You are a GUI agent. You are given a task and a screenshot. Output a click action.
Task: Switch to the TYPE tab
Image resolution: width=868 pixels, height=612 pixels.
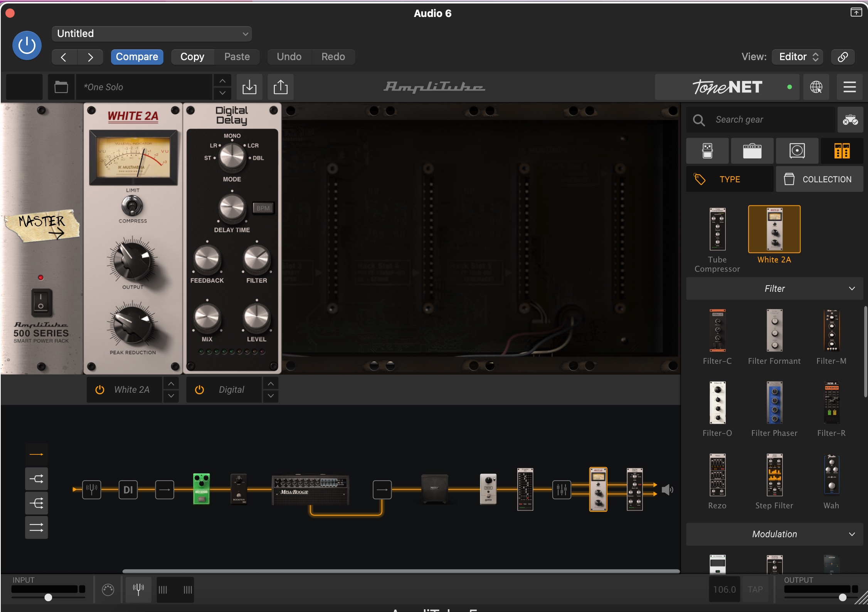coord(730,179)
